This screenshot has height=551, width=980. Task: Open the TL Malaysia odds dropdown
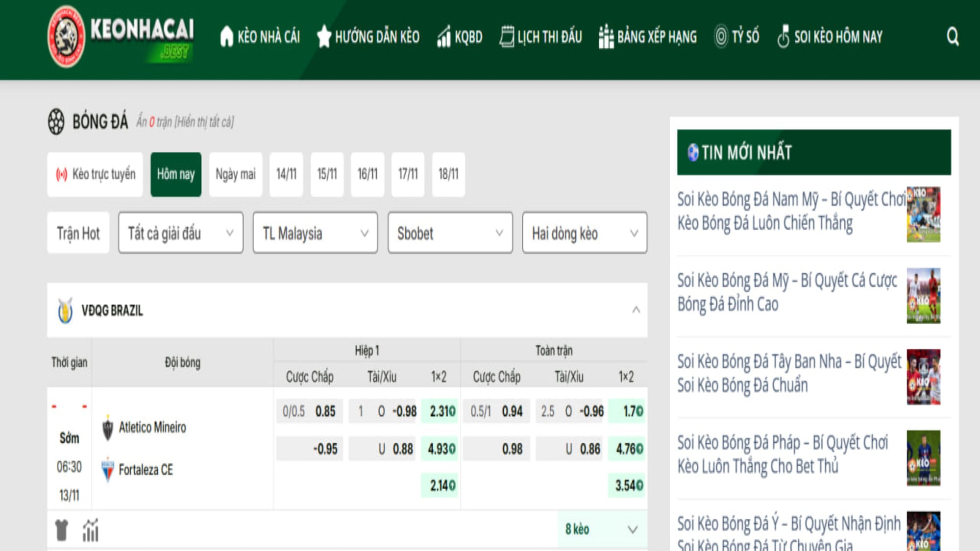pyautogui.click(x=315, y=233)
